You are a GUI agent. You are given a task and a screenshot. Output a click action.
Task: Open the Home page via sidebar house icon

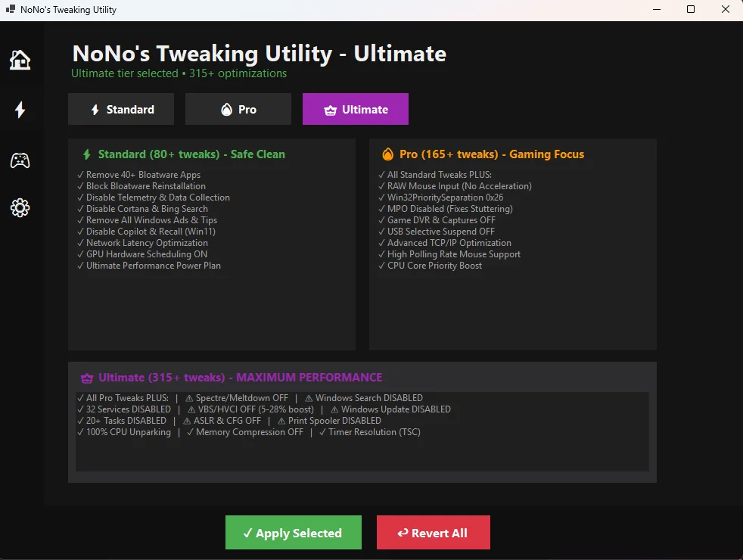pos(20,59)
